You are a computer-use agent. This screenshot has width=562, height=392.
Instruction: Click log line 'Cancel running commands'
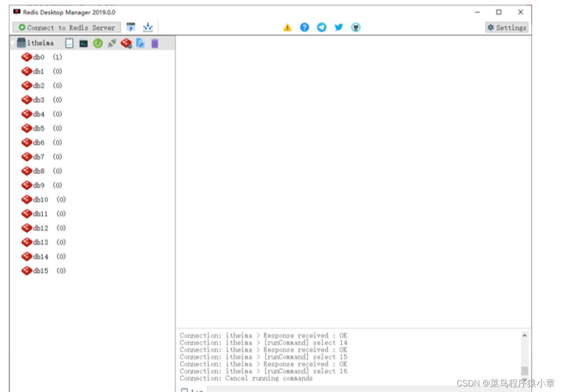coord(246,379)
